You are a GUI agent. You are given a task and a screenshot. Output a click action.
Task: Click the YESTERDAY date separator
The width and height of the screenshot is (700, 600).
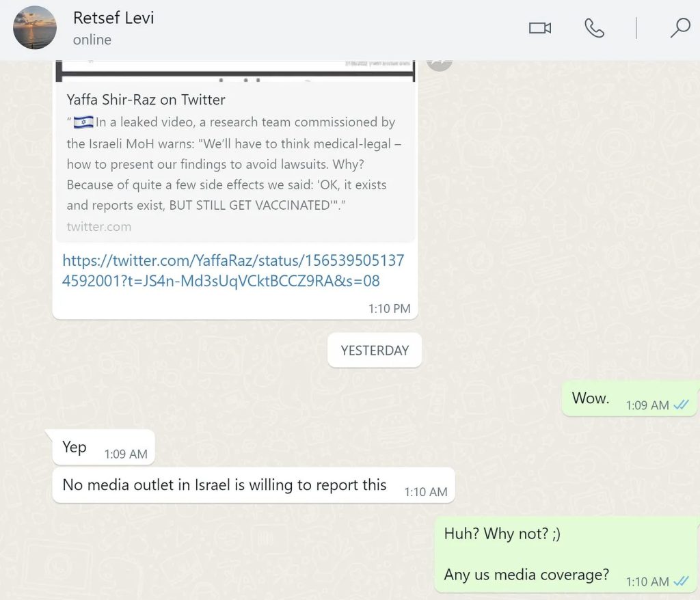(375, 351)
